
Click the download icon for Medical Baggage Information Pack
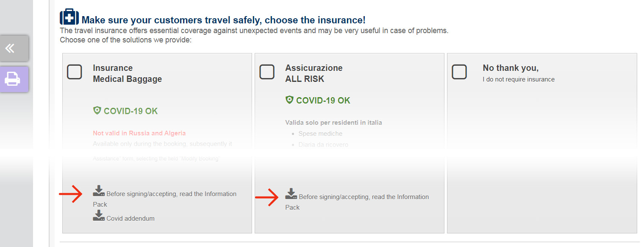tap(99, 191)
